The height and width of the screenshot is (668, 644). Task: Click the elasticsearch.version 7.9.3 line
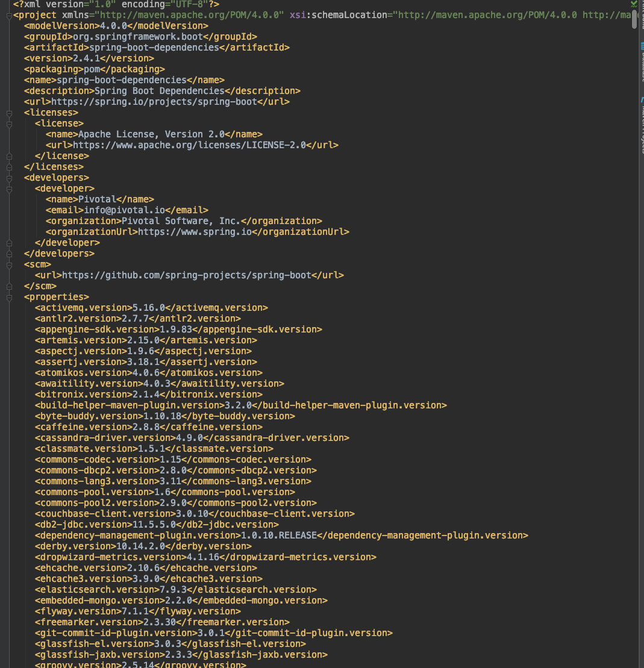(175, 590)
